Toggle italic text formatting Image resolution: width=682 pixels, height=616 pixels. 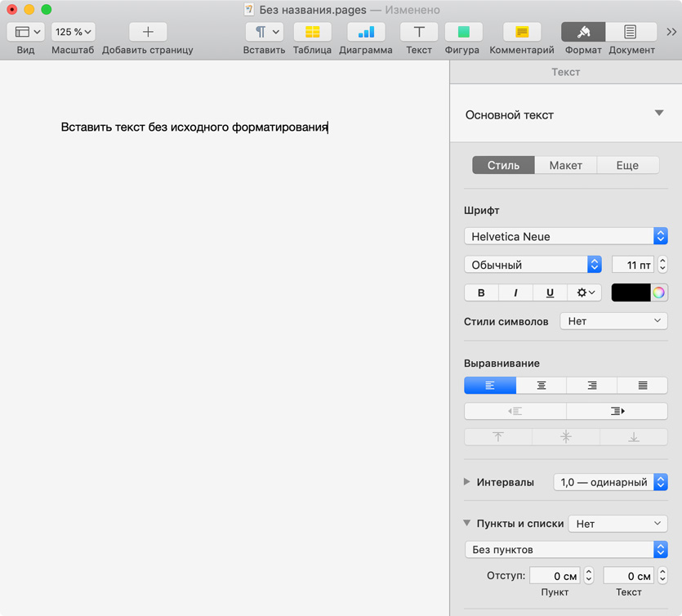point(515,292)
